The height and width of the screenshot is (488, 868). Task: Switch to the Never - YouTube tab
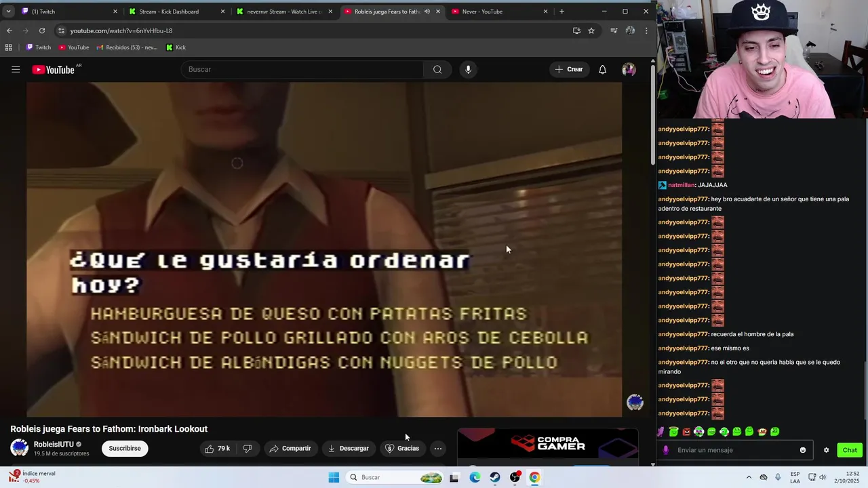(500, 12)
